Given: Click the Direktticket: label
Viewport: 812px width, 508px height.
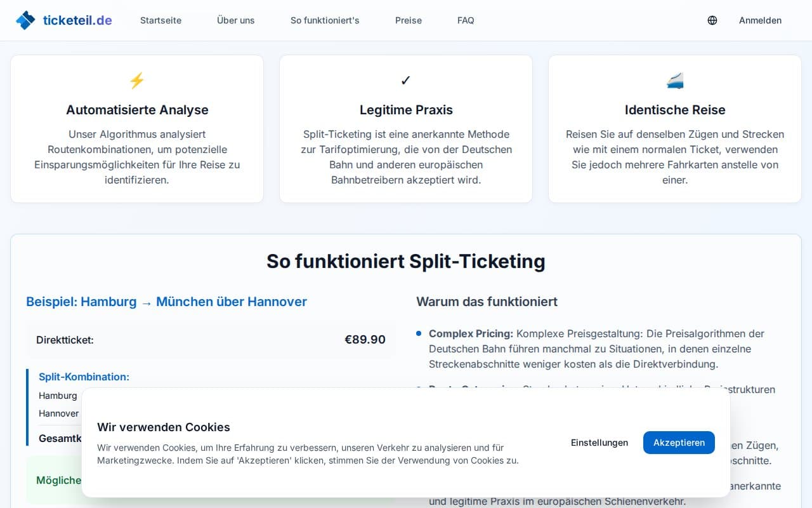Looking at the screenshot, I should (x=65, y=340).
